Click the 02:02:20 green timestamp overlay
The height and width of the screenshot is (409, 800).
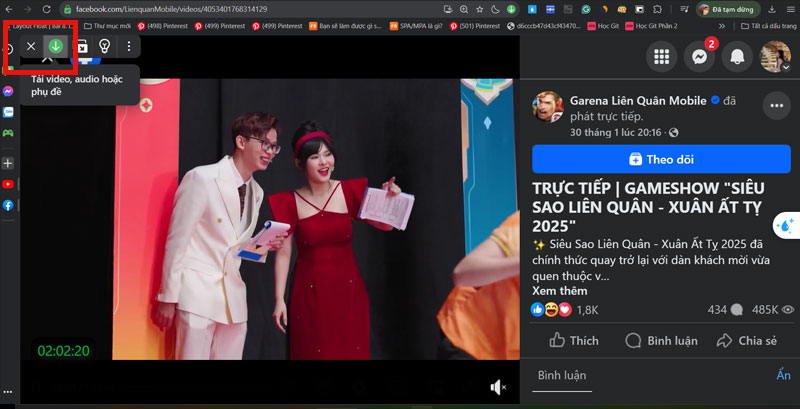point(63,351)
